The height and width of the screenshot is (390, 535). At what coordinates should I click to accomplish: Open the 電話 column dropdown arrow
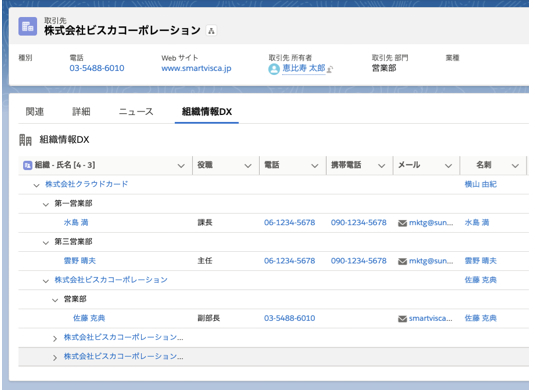(x=315, y=166)
